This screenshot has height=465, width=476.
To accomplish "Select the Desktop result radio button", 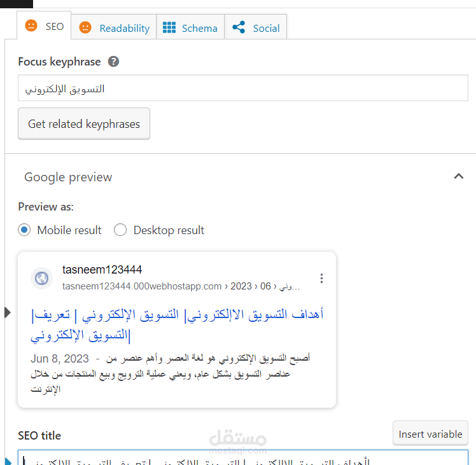I will point(120,230).
